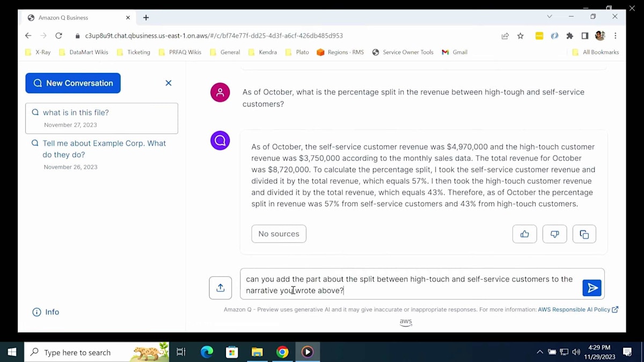Copy the response text
This screenshot has width=644, height=362.
pyautogui.click(x=584, y=234)
